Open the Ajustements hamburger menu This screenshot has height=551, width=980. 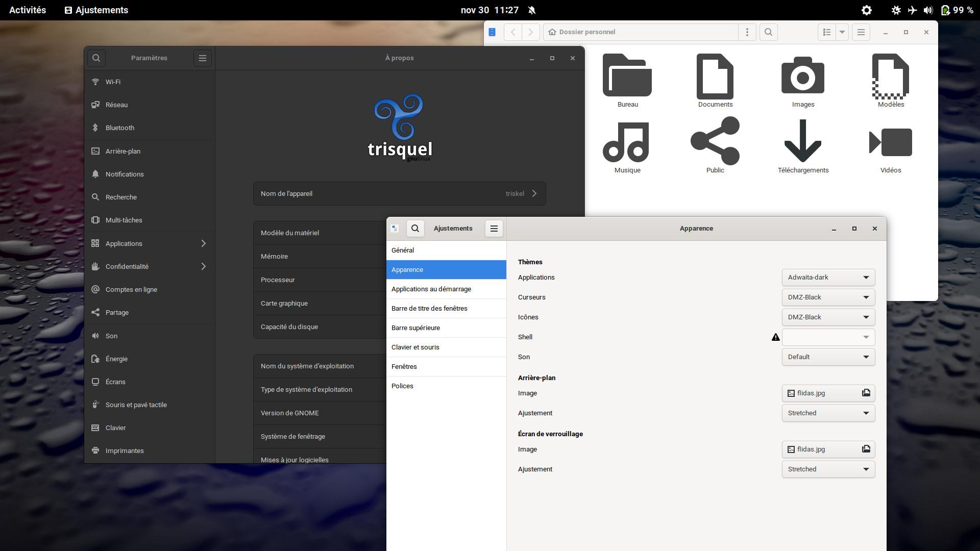tap(494, 229)
